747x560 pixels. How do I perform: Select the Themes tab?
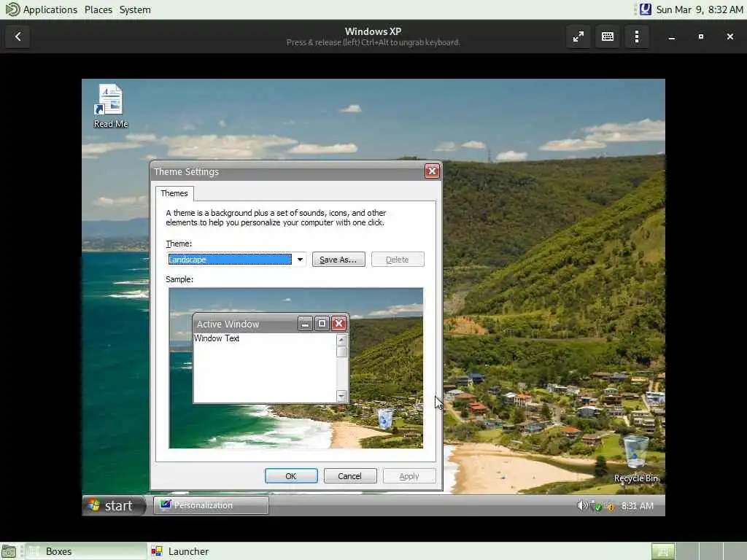click(x=174, y=193)
